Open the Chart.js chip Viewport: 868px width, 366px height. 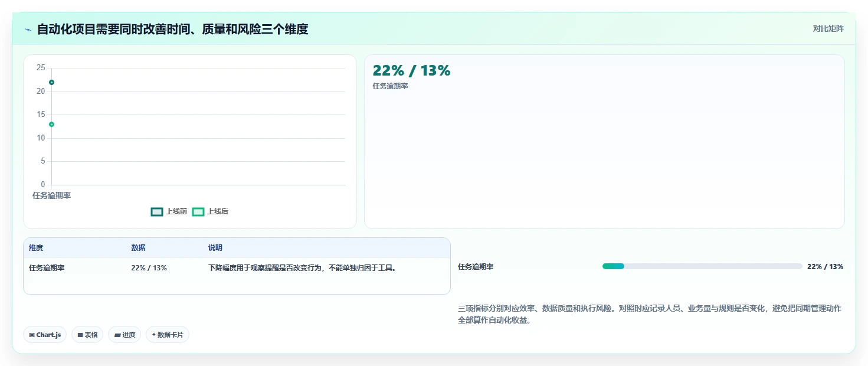[x=45, y=335]
